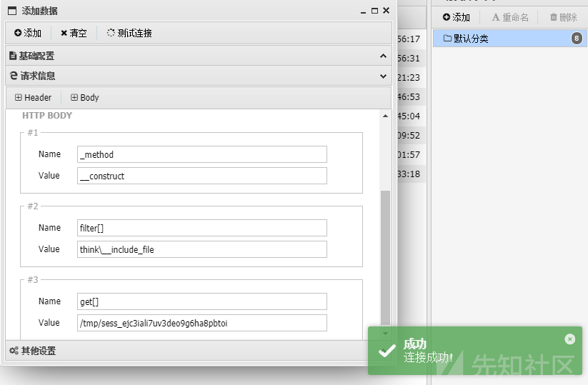
Task: Add a category in the right panel
Action: (456, 17)
